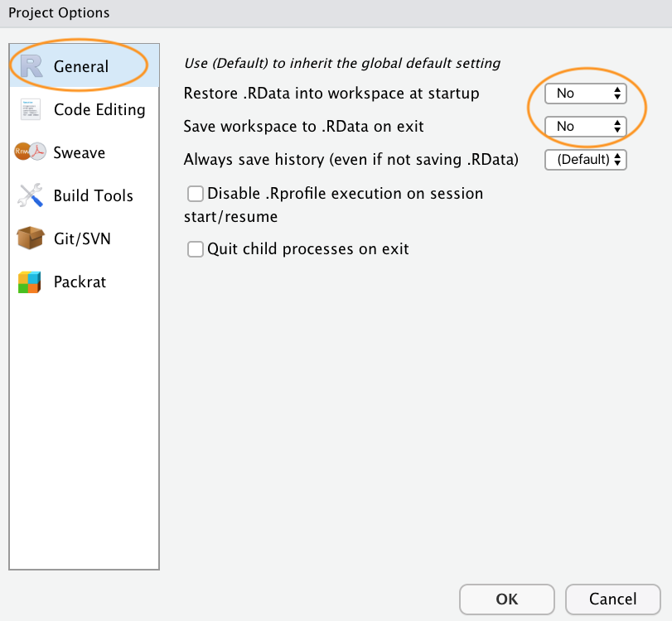Click the Packrat colored cube icon

tap(30, 282)
